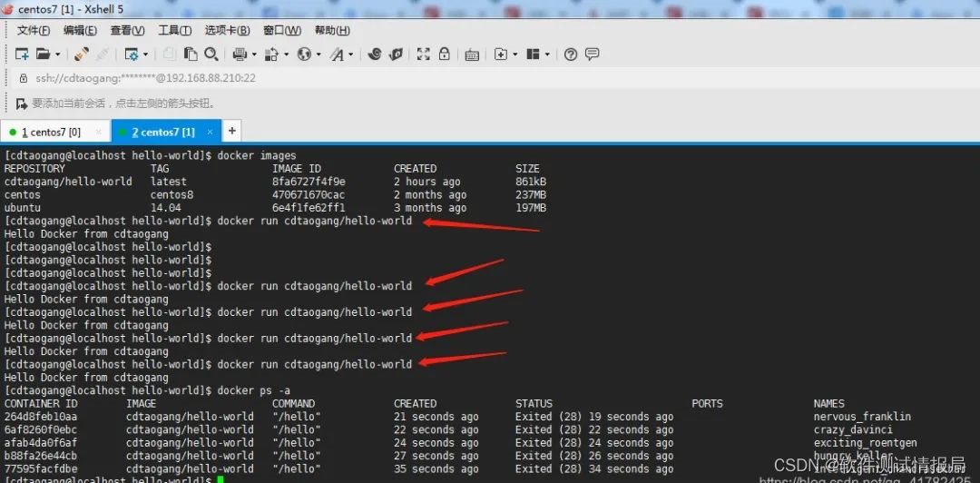
Task: Click the feedback speech bubble icon
Action: coord(592,54)
